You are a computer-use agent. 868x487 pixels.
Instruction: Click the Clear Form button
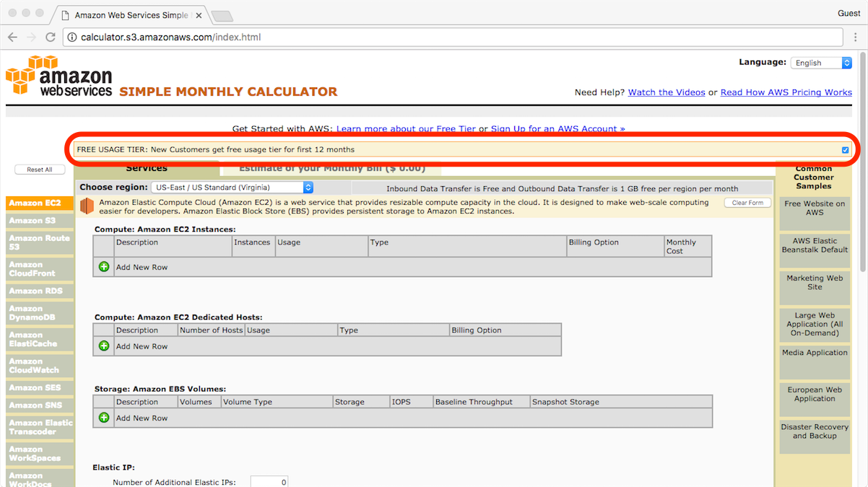747,203
